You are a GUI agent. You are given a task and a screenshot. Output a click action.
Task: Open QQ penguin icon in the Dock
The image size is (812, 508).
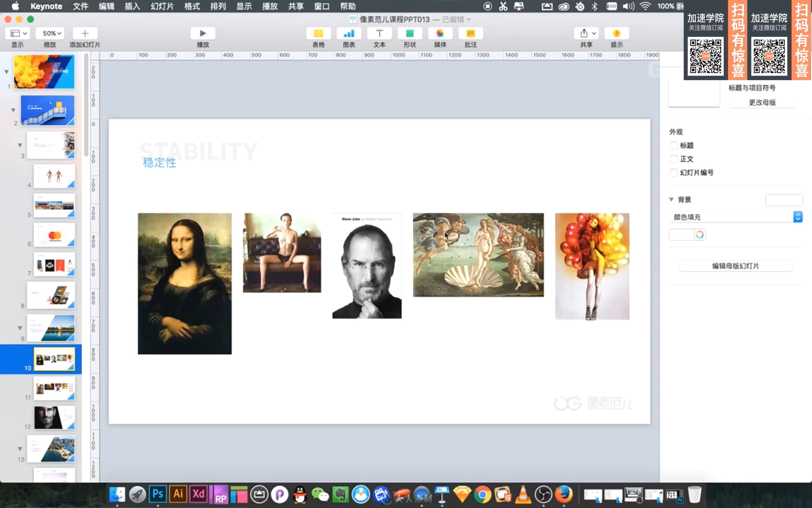click(300, 494)
